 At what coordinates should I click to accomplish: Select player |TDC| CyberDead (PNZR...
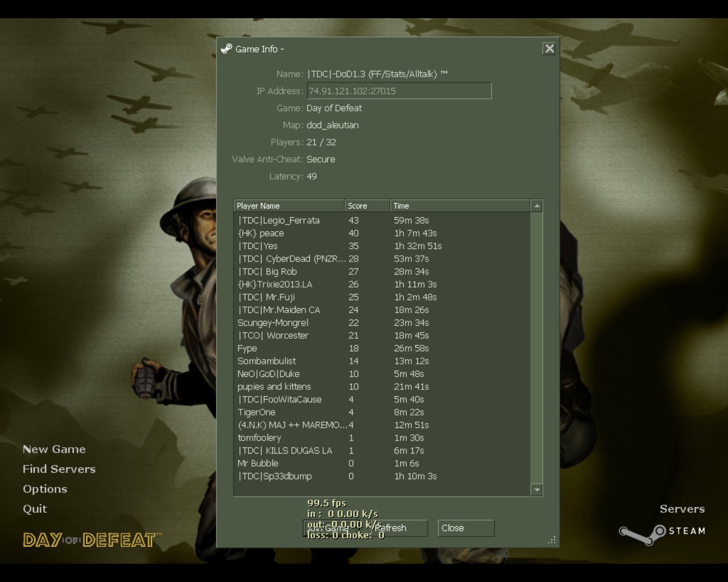click(382, 259)
